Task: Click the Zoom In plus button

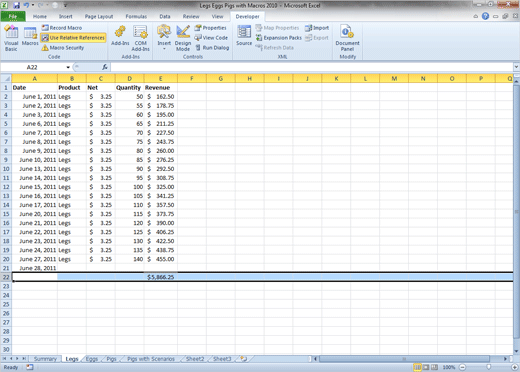Action: coord(515,367)
